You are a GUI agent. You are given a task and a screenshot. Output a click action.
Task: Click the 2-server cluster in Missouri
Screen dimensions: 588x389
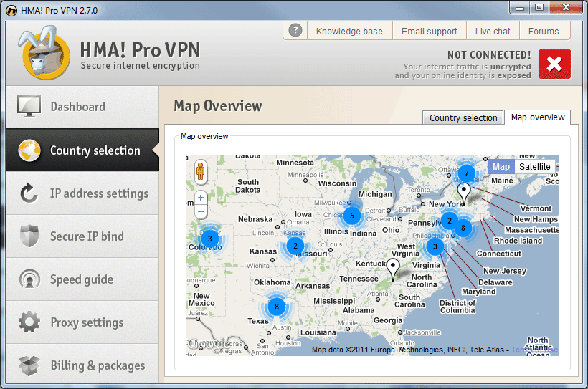click(x=295, y=246)
